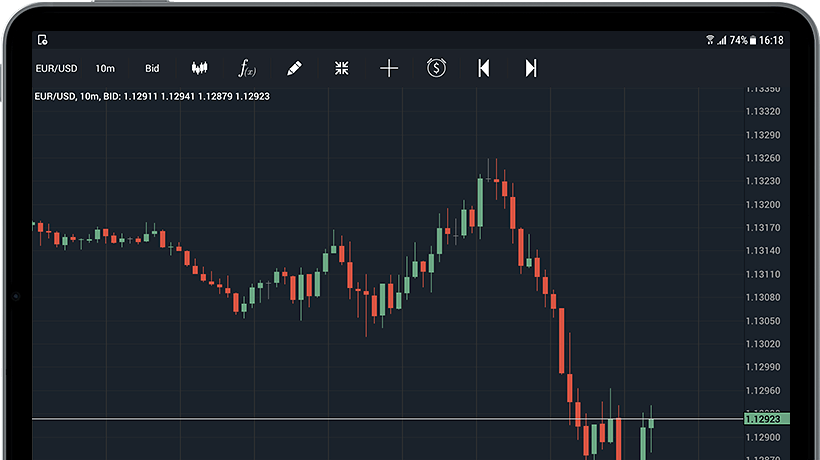
Task: Tap the Wi-Fi status icon
Action: (x=710, y=40)
